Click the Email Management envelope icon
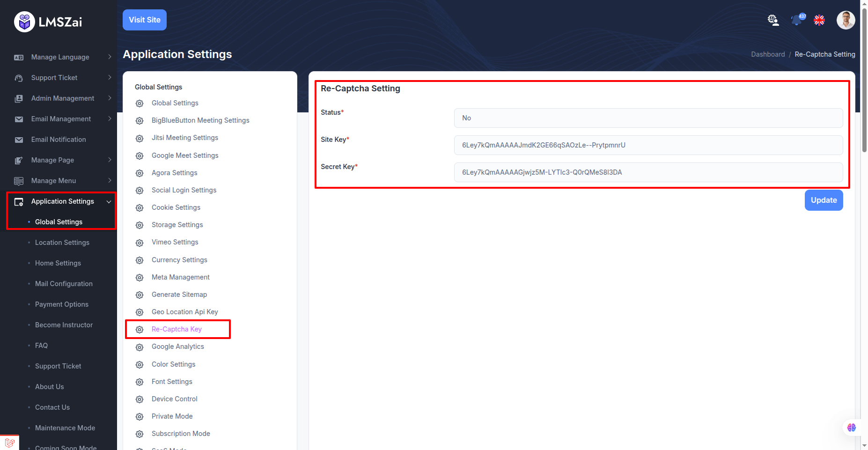 (19, 119)
